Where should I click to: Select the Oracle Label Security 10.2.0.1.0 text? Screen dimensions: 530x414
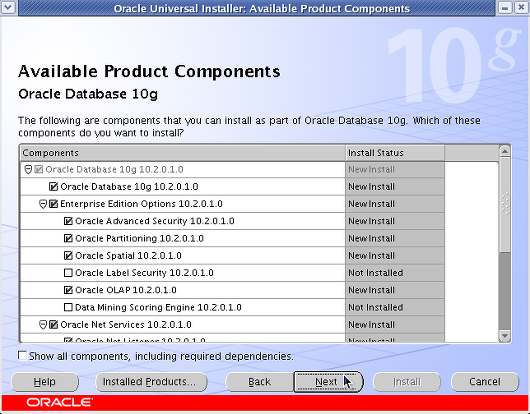pos(144,273)
